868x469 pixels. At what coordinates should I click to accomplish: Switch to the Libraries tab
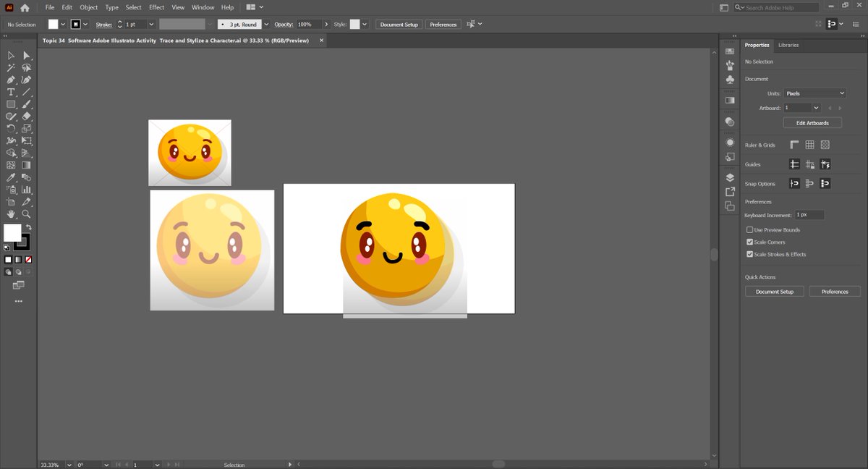(788, 45)
